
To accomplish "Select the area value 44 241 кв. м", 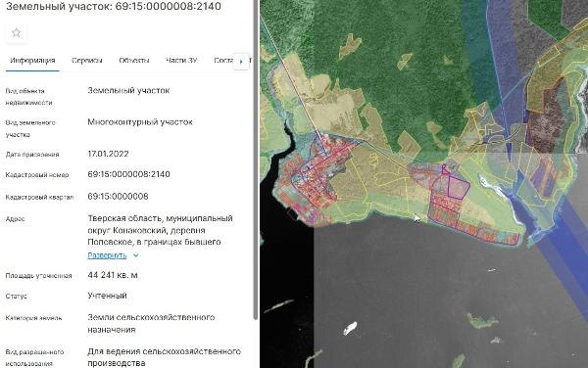I will coord(113,275).
